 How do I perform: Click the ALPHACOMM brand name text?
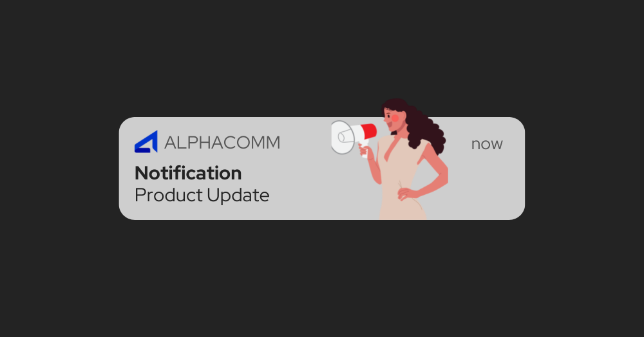click(x=222, y=143)
